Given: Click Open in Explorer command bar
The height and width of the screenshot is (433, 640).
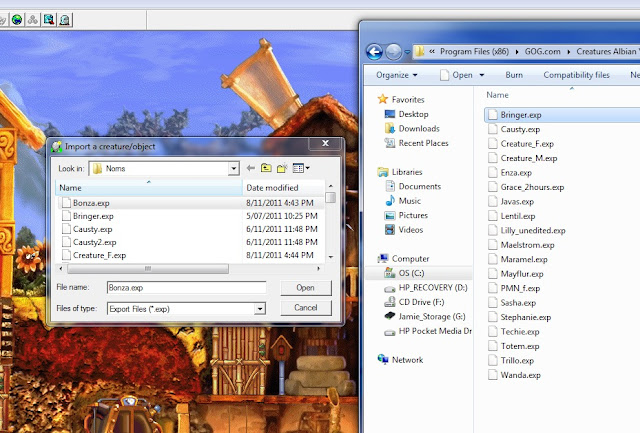Looking at the screenshot, I should point(457,75).
